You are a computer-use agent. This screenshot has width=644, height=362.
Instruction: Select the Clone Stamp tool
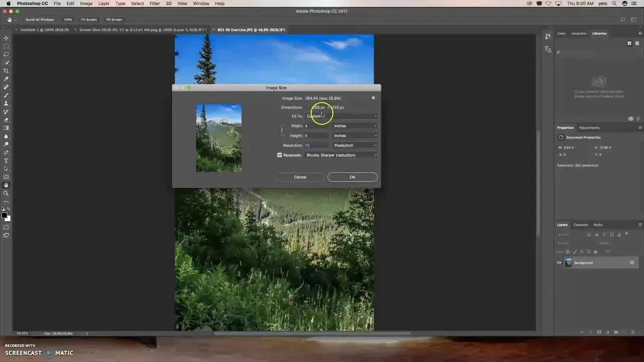(7, 103)
